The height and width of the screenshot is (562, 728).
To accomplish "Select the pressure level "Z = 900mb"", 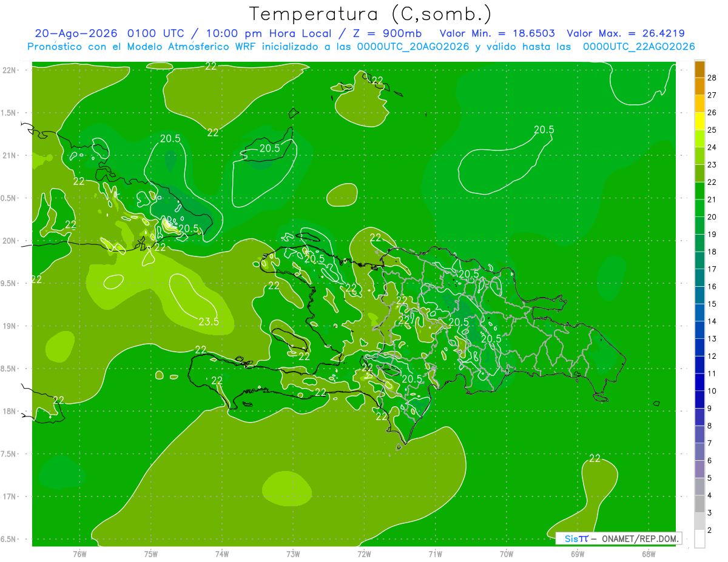I will (x=387, y=33).
